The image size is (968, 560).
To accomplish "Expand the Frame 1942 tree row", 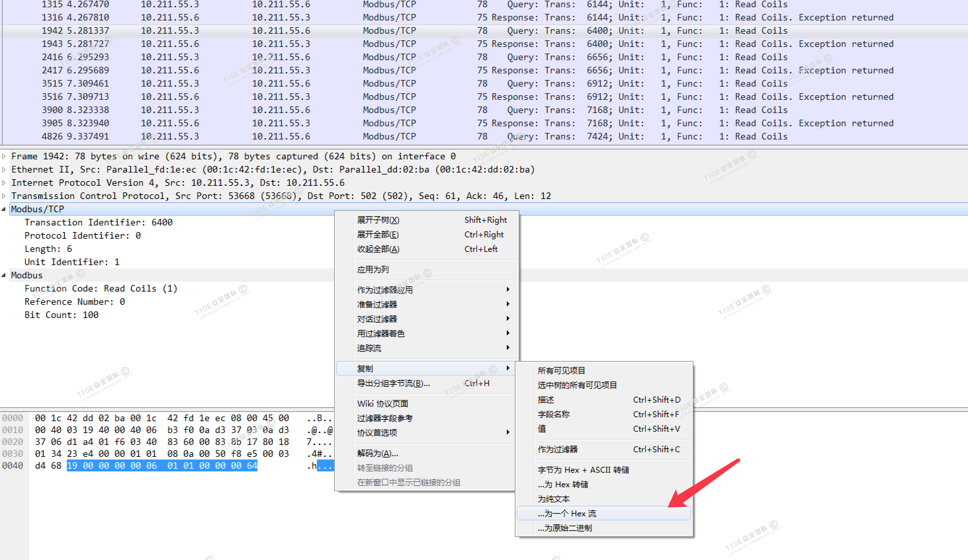I will (4, 156).
